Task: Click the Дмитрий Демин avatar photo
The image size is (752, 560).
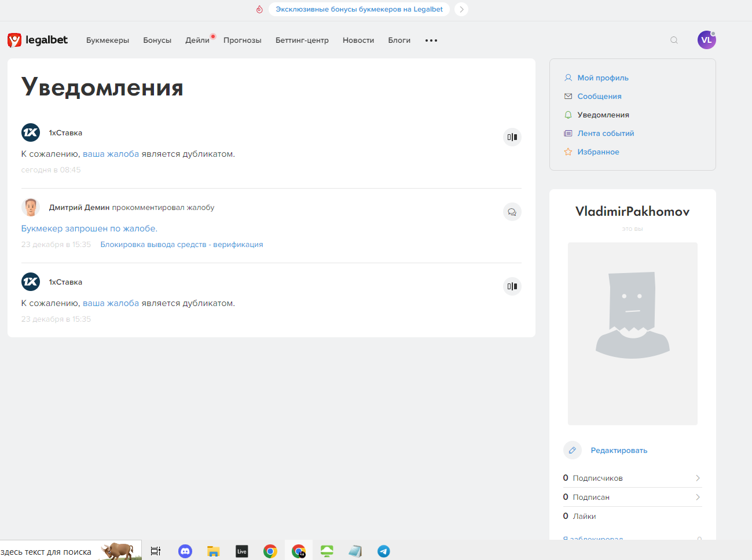Action: coord(31,207)
